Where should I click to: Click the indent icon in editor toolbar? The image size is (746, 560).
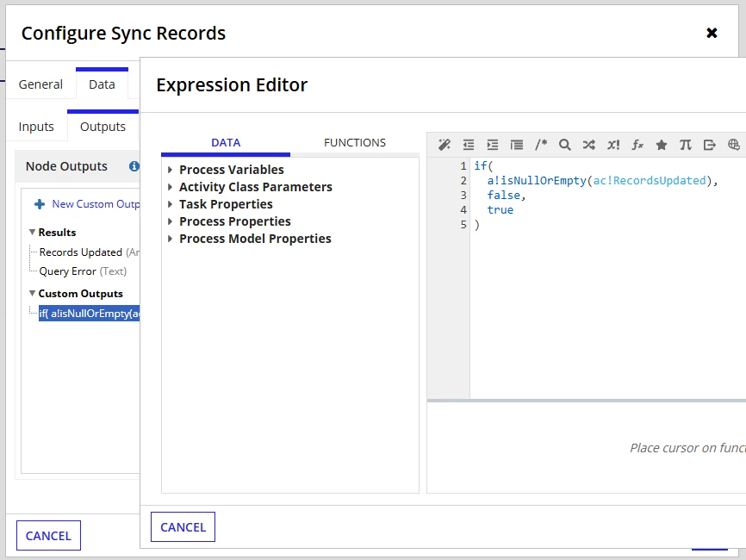click(x=493, y=145)
